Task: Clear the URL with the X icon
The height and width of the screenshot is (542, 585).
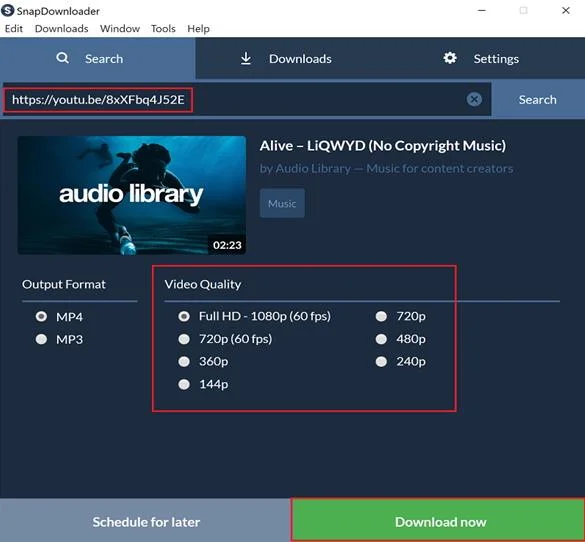Action: (474, 99)
